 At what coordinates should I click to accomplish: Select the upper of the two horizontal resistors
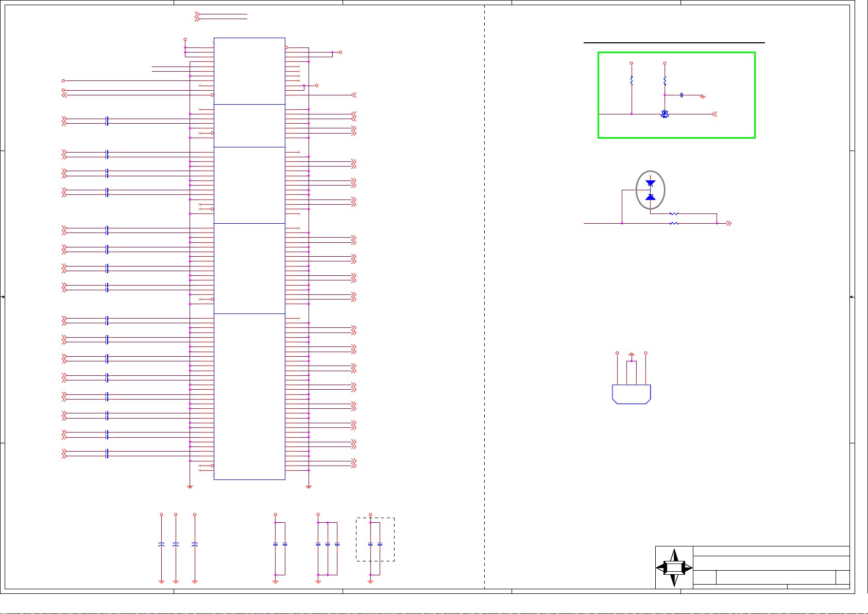(x=674, y=213)
